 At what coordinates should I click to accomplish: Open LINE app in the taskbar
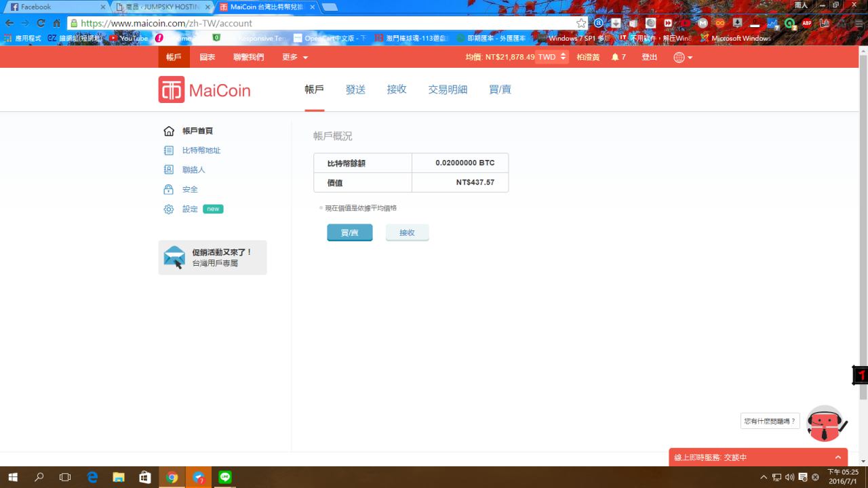coord(225,477)
